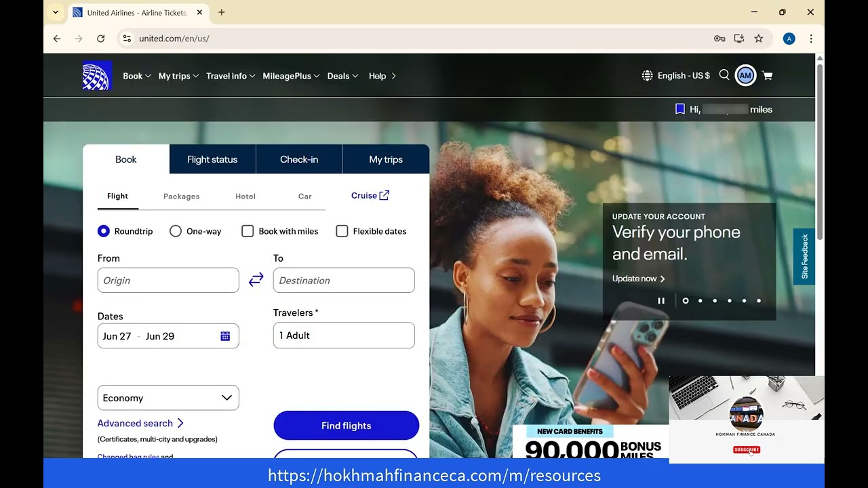This screenshot has height=488, width=868.
Task: Click the Jun 27 departure date
Action: click(x=117, y=336)
